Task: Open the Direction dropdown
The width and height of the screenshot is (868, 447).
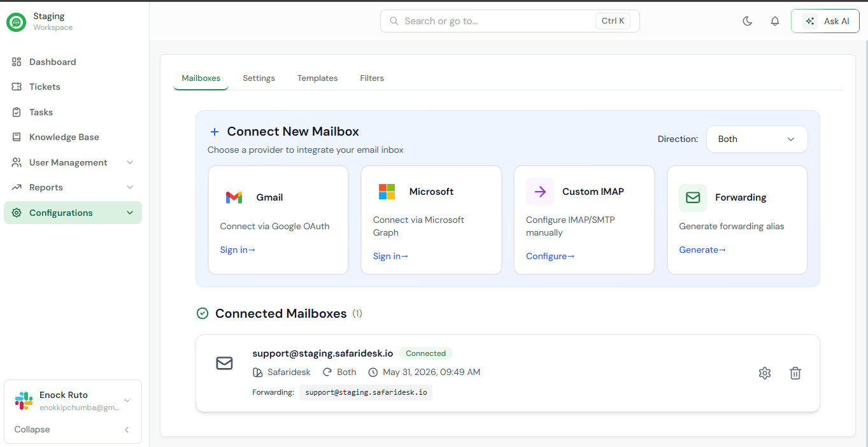Action: pyautogui.click(x=757, y=139)
